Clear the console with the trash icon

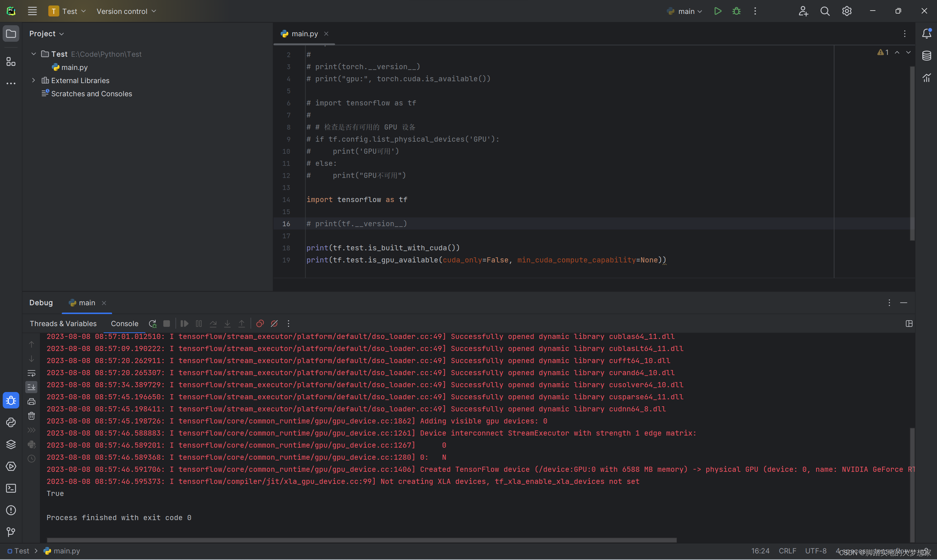31,416
